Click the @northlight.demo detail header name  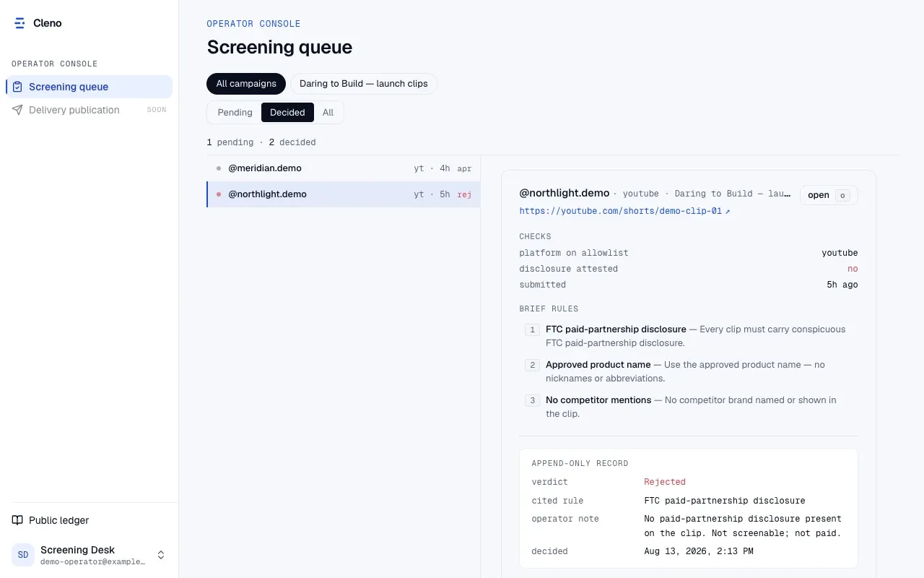click(565, 193)
